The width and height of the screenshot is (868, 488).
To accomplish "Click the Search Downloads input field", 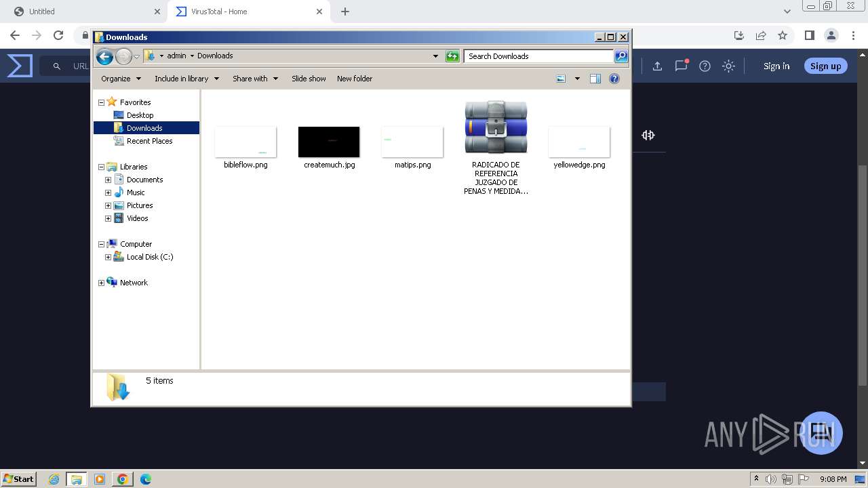I will coord(538,56).
